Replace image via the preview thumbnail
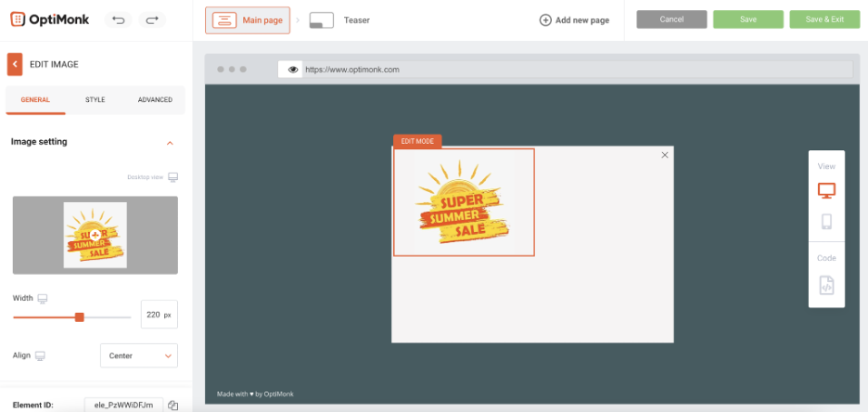Viewport: 868px width, 412px height. point(96,235)
